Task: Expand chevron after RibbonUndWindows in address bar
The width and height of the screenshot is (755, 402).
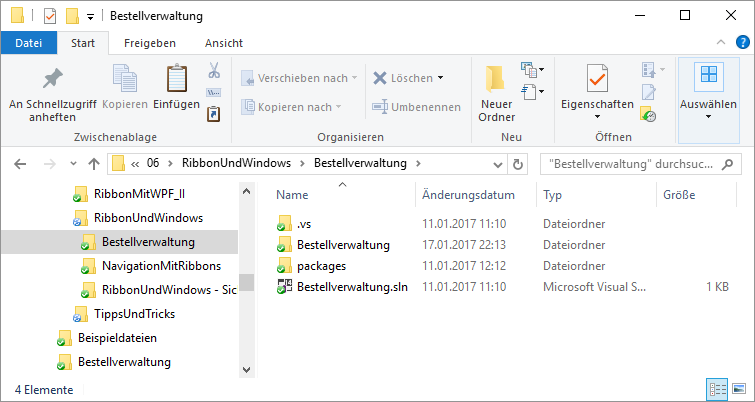Action: click(302, 163)
